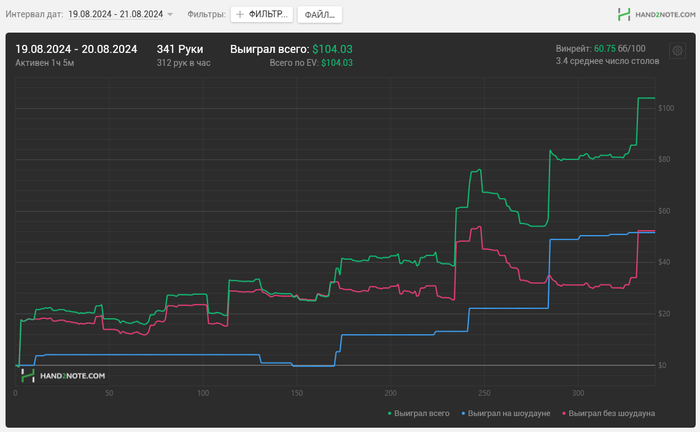Toggle the Выиграл без шоудауна legend series
The image size is (700, 432).
[x=608, y=413]
